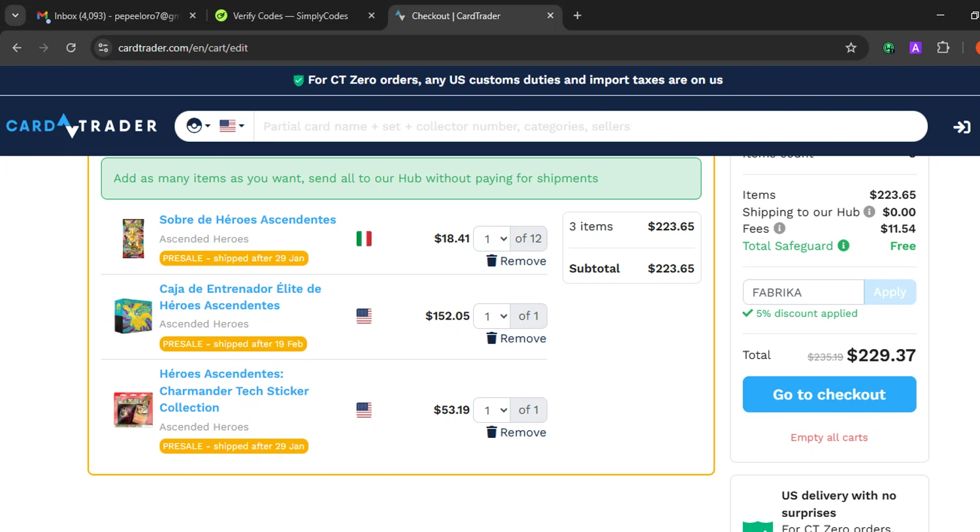The height and width of the screenshot is (532, 980).
Task: Bookmark this page with the star
Action: pos(851,48)
